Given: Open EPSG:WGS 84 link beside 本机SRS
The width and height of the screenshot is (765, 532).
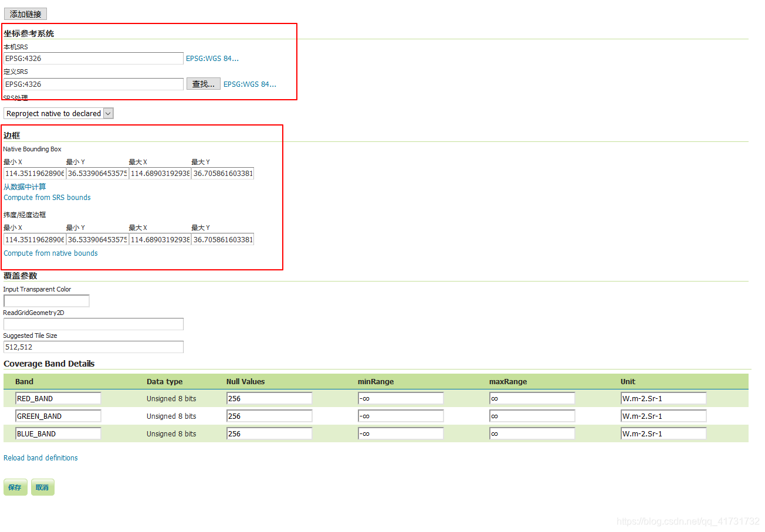Looking at the screenshot, I should [x=212, y=59].
